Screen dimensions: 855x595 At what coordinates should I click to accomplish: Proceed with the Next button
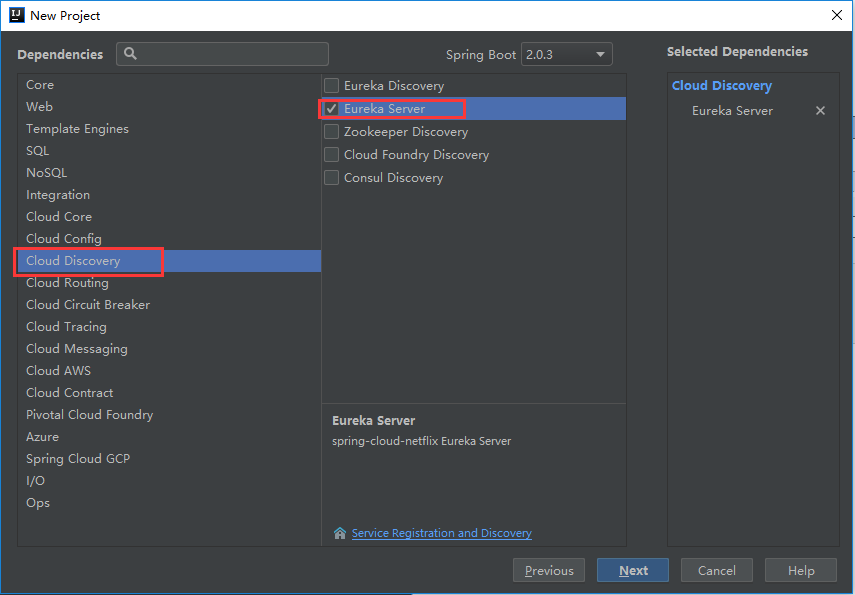633,570
